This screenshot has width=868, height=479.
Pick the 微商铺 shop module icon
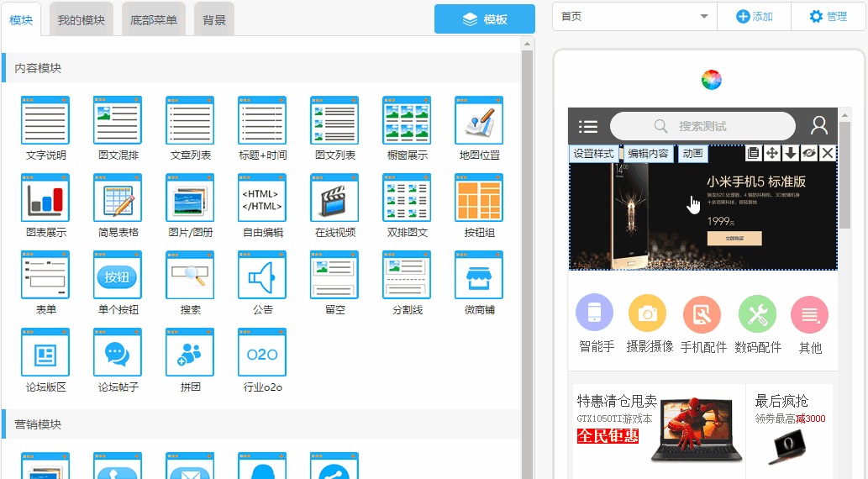(479, 275)
